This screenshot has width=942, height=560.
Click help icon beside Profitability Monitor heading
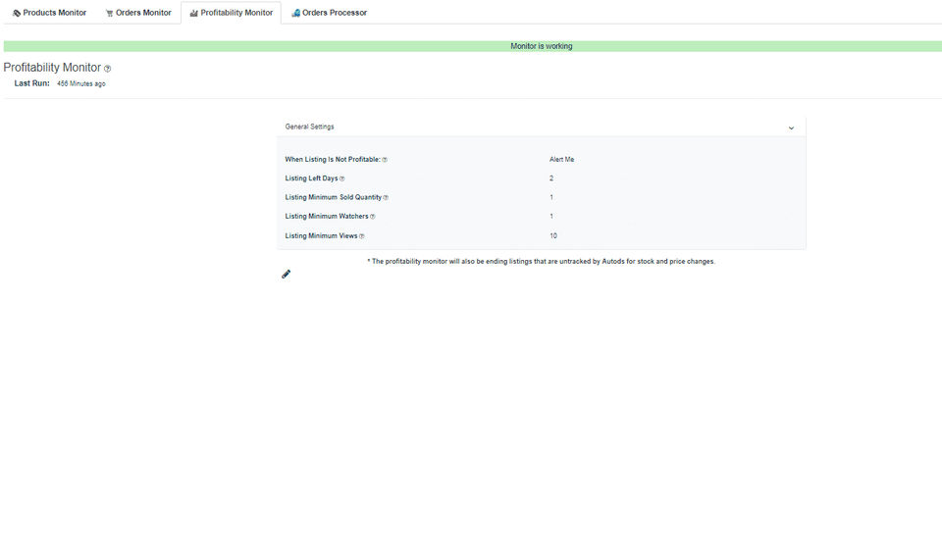(x=108, y=69)
